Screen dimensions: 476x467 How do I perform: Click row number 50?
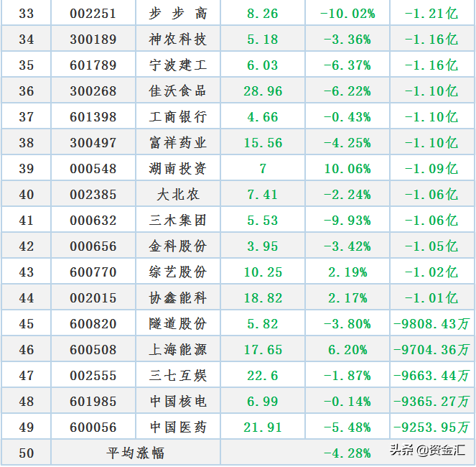(27, 453)
